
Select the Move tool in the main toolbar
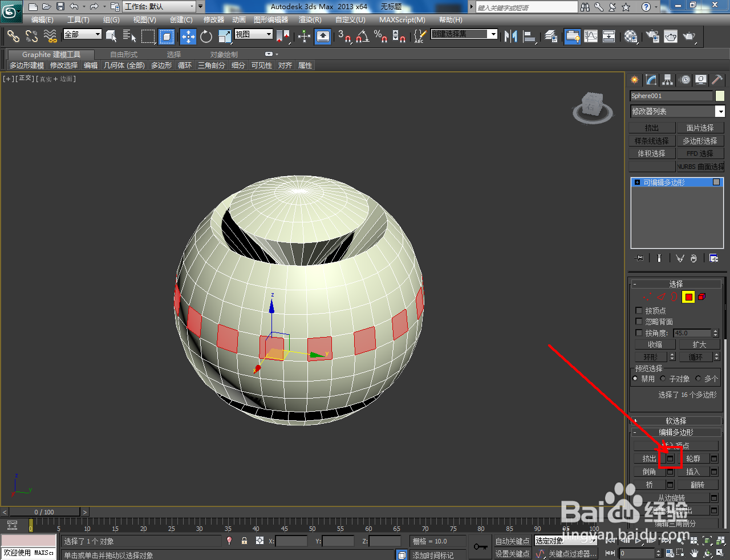[188, 36]
